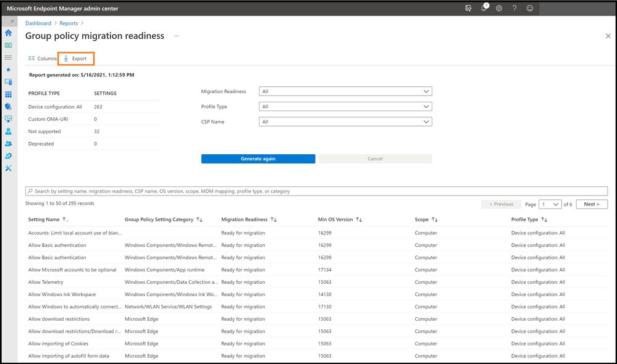Click the Min OS Version value 17134
The height and width of the screenshot is (364, 617).
click(x=325, y=270)
